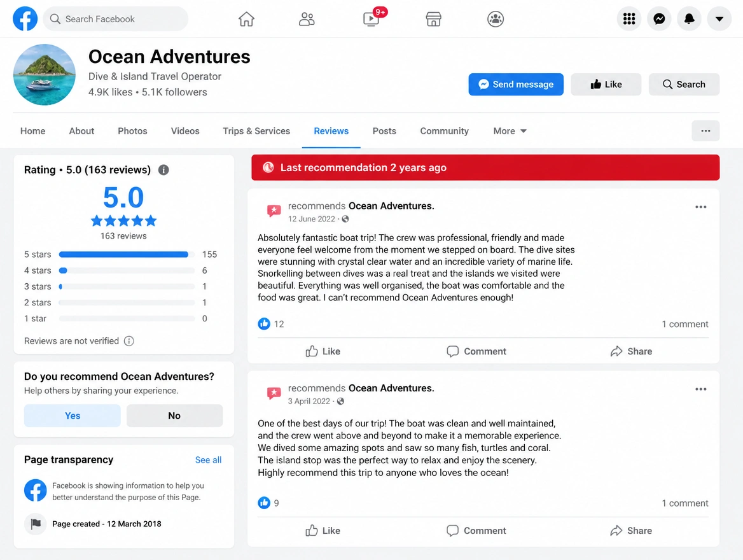Comment on the 12 June 2022 review
743x560 pixels.
(x=476, y=351)
